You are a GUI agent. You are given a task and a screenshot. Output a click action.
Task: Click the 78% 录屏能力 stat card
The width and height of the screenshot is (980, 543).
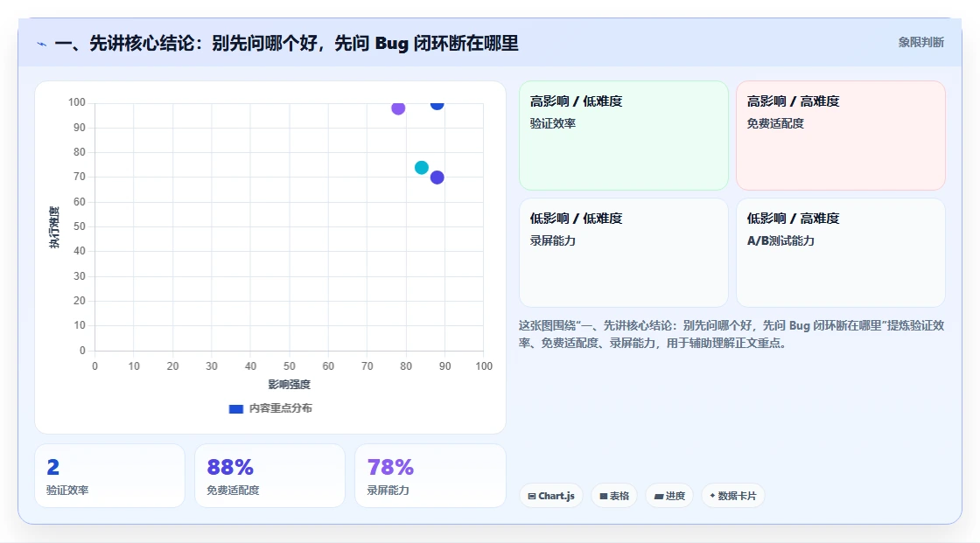(x=430, y=476)
